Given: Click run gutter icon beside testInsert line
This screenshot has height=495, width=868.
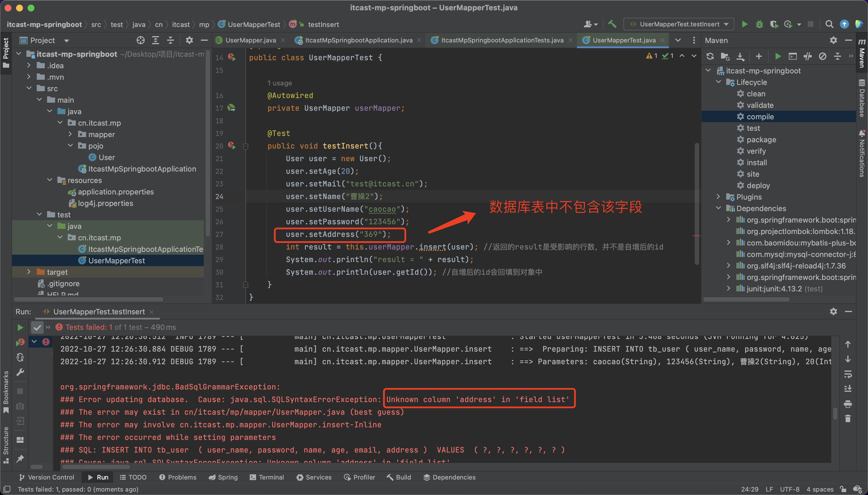Looking at the screenshot, I should pos(232,146).
